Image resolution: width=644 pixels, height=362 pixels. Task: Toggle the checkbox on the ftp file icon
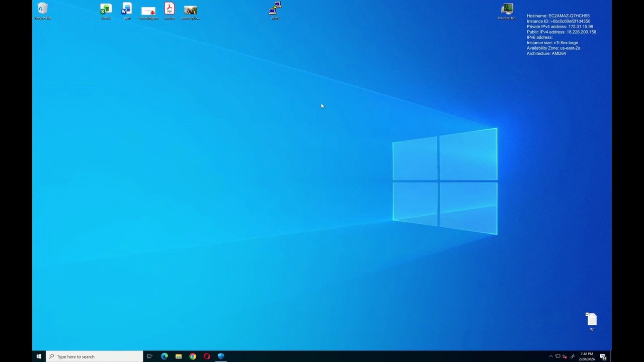pos(587,315)
